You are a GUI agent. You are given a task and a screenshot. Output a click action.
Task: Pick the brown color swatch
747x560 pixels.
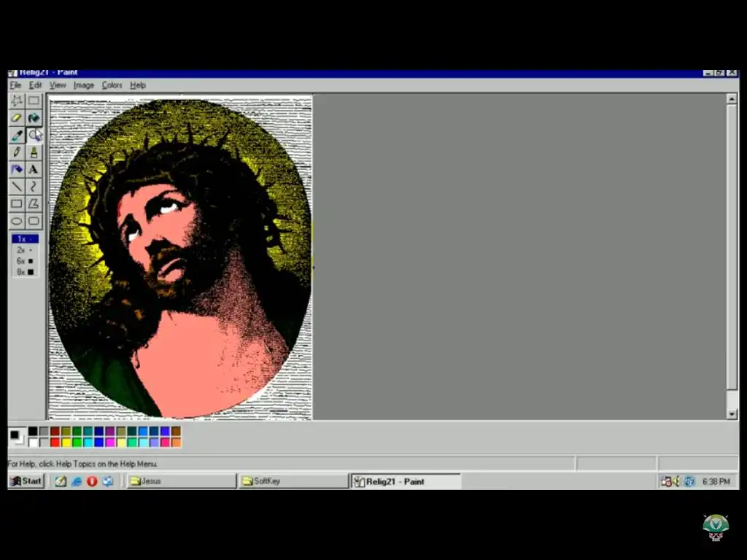point(177,432)
